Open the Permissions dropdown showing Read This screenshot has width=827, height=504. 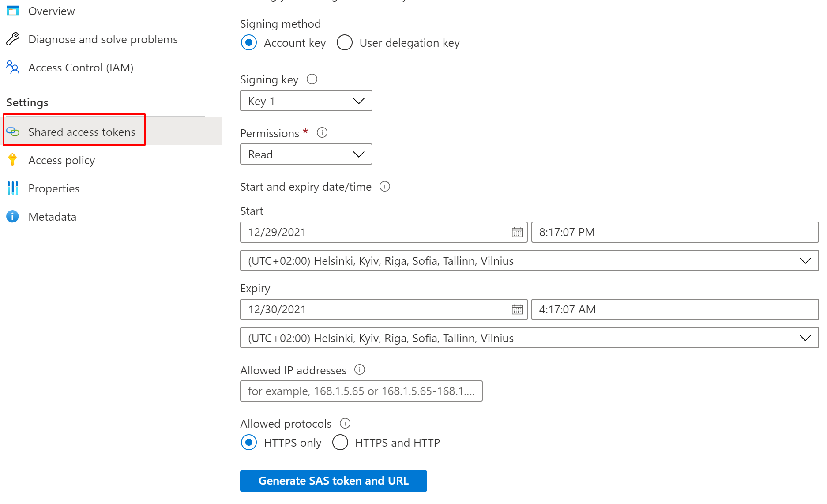tap(306, 154)
